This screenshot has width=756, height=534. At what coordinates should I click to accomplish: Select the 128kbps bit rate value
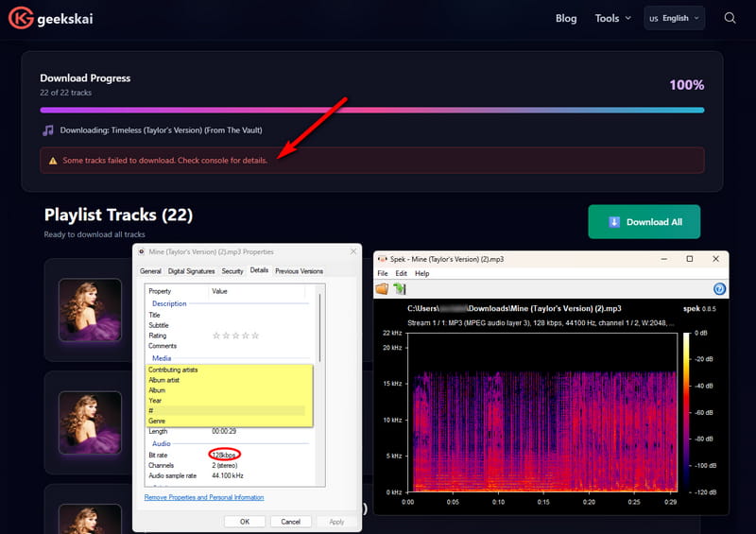pos(224,455)
